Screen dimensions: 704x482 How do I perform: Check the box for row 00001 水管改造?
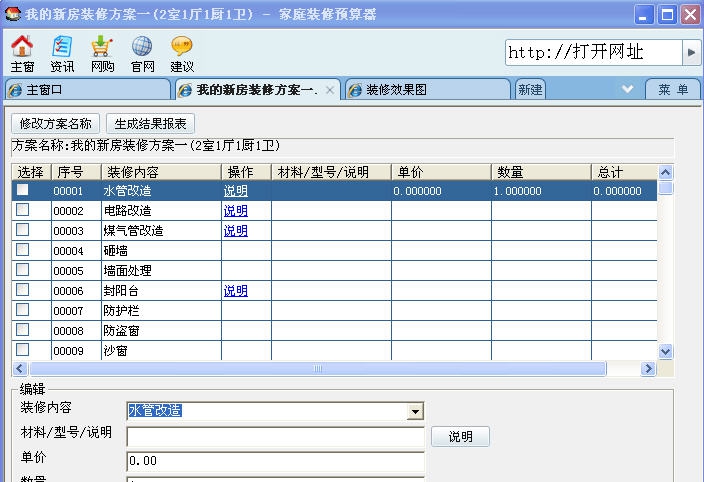pyautogui.click(x=22, y=190)
